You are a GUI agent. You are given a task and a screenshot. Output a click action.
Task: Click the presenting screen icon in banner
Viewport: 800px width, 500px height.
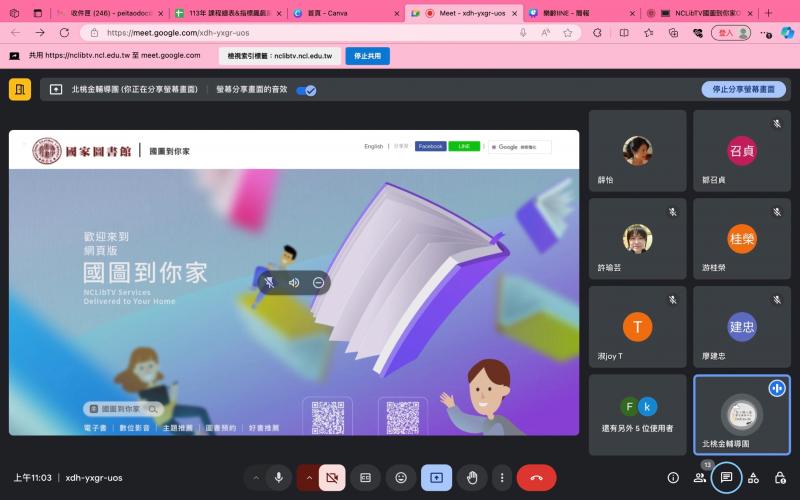click(x=56, y=89)
